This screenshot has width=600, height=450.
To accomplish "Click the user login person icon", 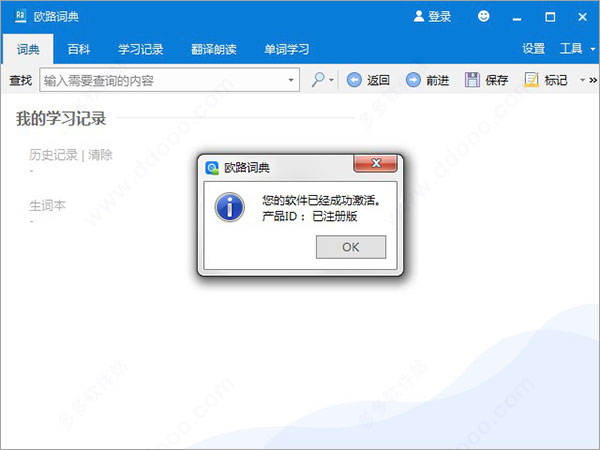I will (x=419, y=16).
